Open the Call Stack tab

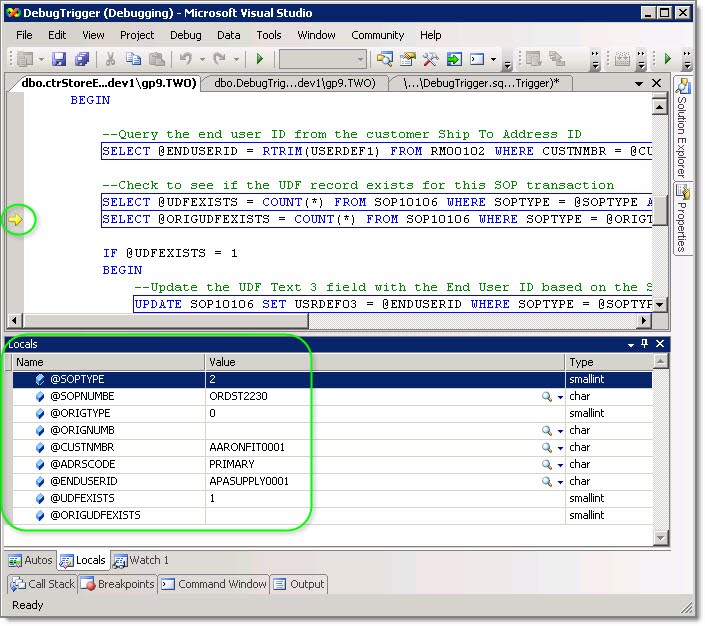pyautogui.click(x=42, y=584)
